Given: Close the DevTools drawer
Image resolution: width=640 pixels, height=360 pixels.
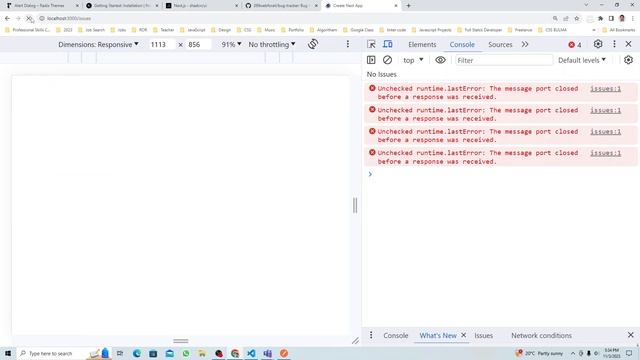Looking at the screenshot, I should [x=631, y=335].
